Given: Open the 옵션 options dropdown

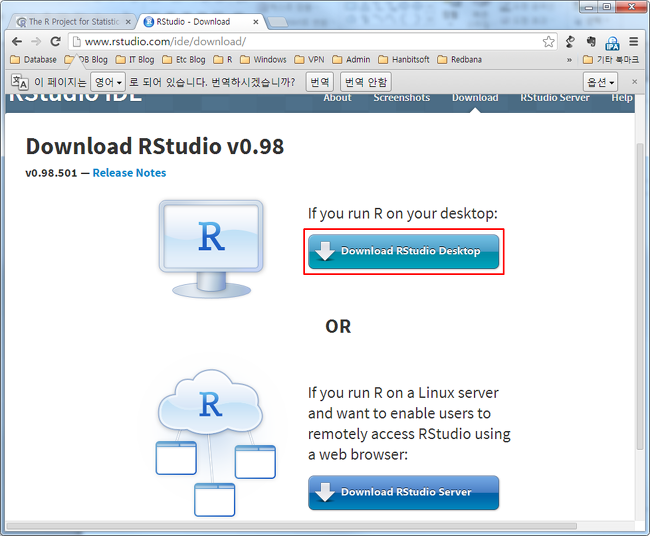Looking at the screenshot, I should (600, 82).
